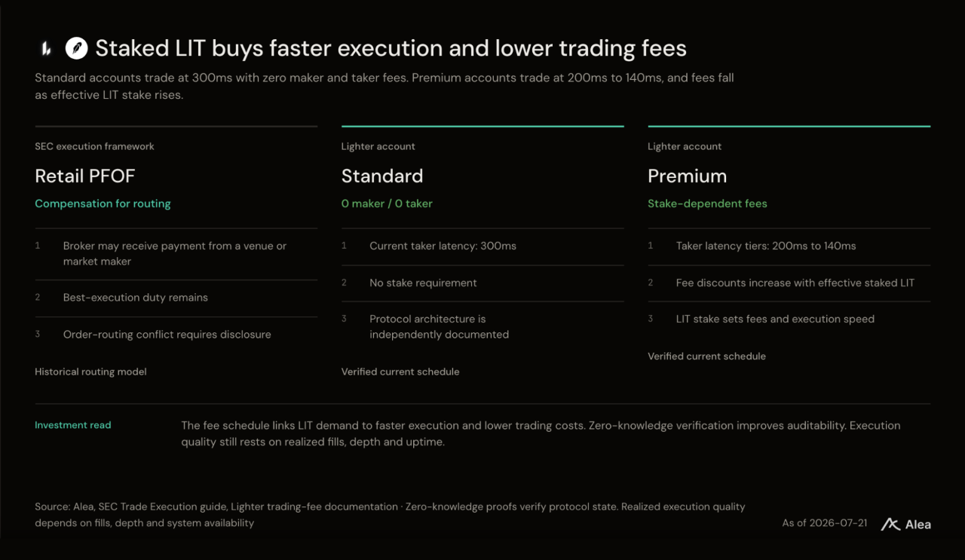Click the Alea logo mark
Image resolution: width=965 pixels, height=560 pixels.
[890, 524]
